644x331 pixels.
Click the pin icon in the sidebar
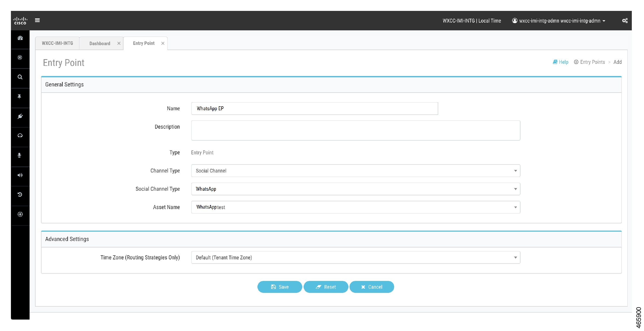[x=20, y=97]
